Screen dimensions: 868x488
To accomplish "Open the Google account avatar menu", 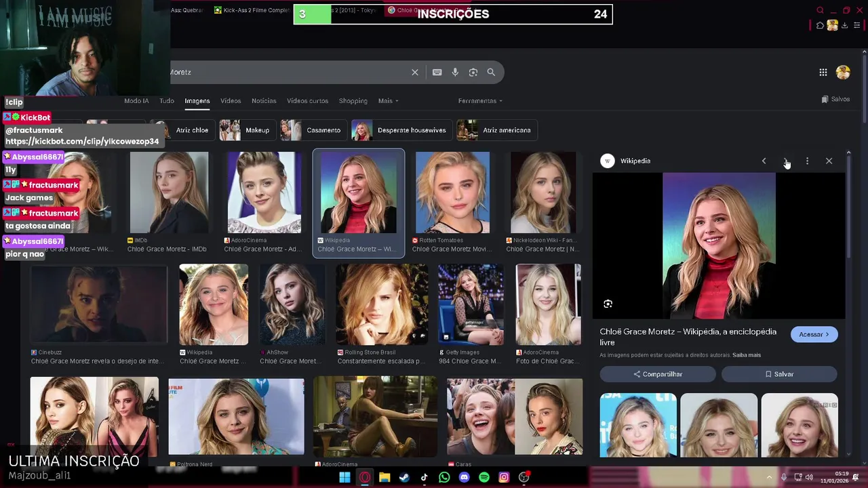I will [843, 73].
